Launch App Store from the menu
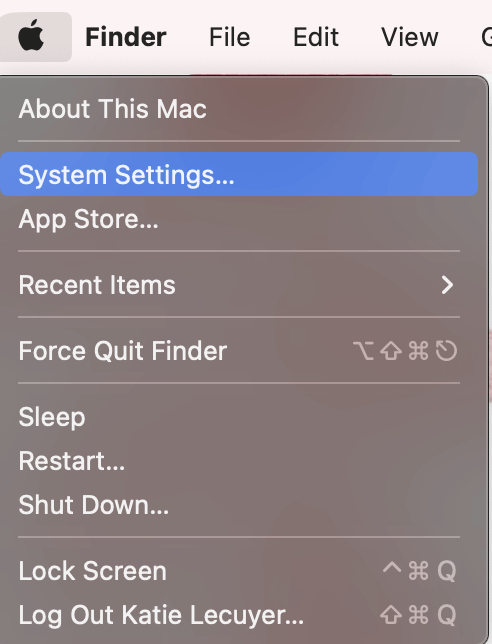The width and height of the screenshot is (492, 644). [x=239, y=218]
